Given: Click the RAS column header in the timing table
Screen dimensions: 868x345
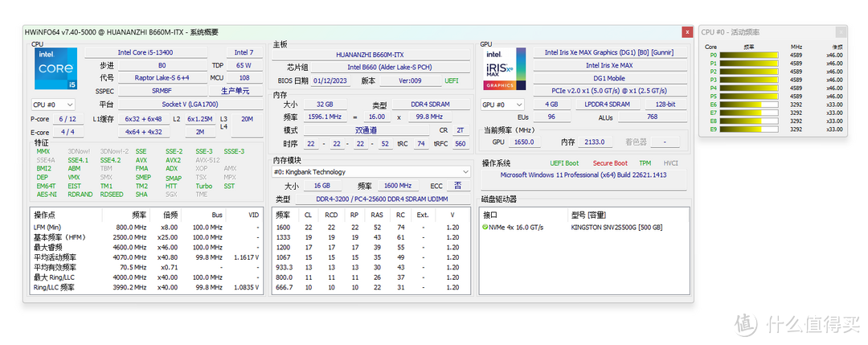Looking at the screenshot, I should coord(377,214).
